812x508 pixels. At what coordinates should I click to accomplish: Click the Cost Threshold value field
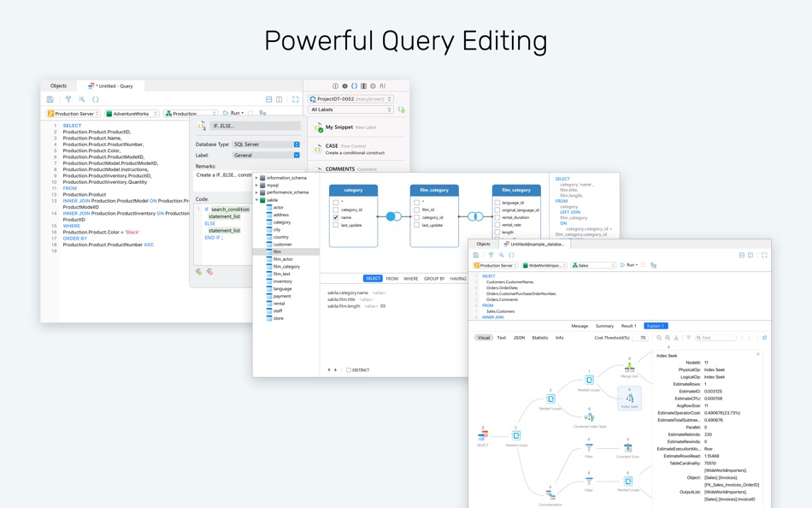(x=640, y=338)
